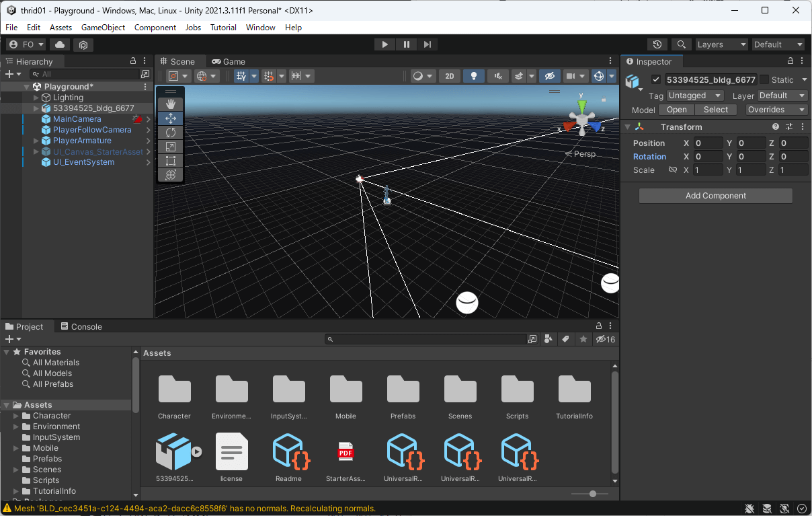The image size is (812, 516).
Task: Click the Position X input field
Action: coord(708,143)
